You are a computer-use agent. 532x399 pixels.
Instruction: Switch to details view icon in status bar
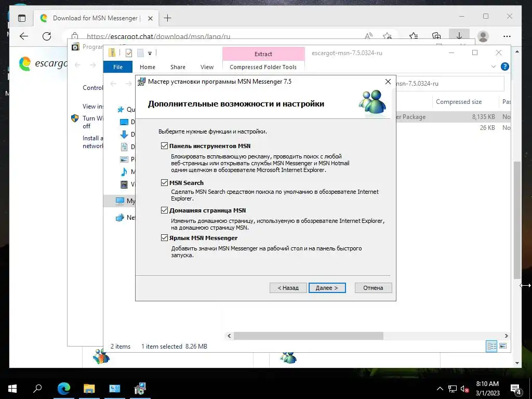point(491,346)
